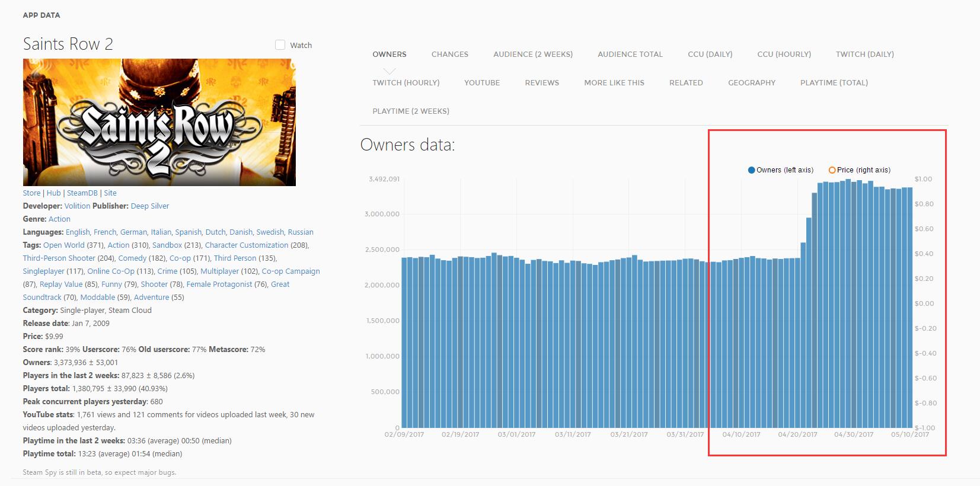Open the Crime tag
Viewport: 980px width, 486px height.
click(167, 271)
